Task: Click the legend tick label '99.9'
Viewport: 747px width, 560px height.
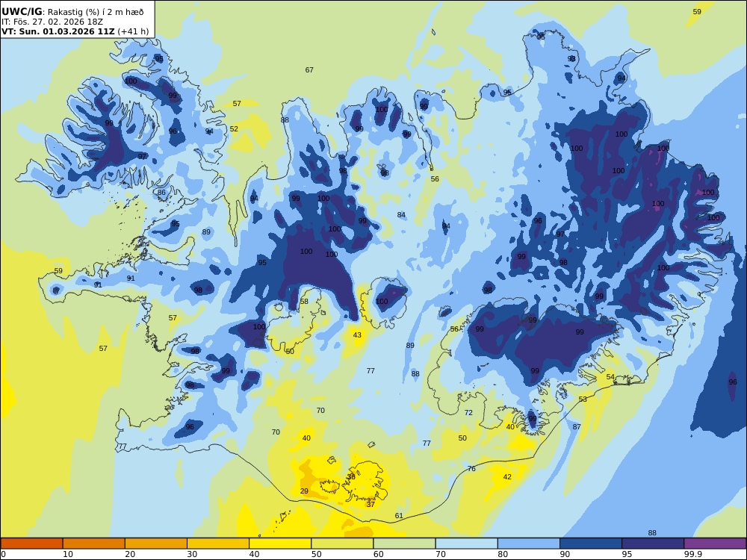Action: [x=693, y=554]
